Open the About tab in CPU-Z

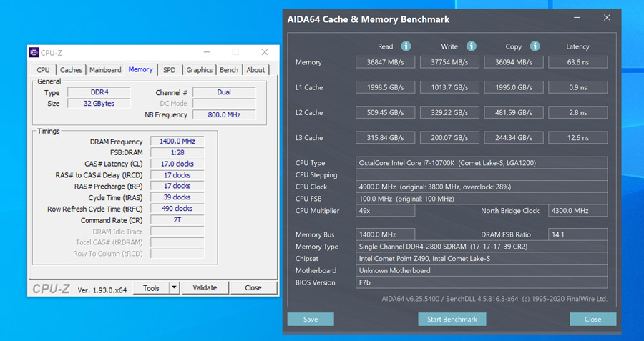[x=255, y=70]
